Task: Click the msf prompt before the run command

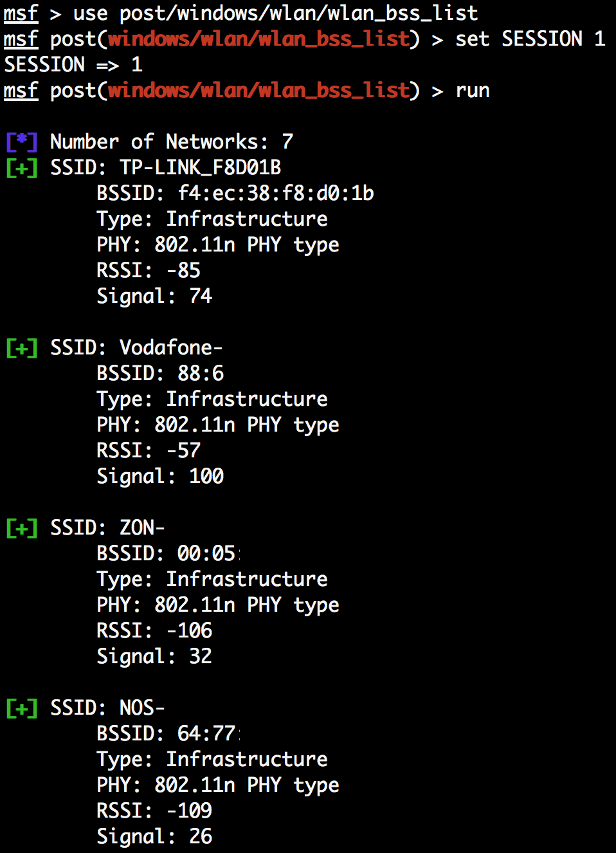Action: [21, 91]
